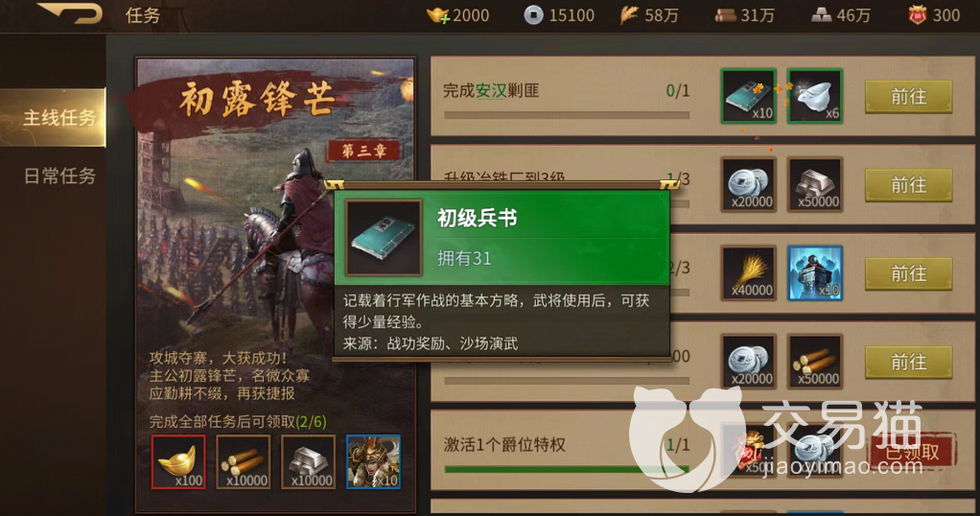Click the 前往 button next to wood logs reward
This screenshot has width=980, height=516.
908,363
